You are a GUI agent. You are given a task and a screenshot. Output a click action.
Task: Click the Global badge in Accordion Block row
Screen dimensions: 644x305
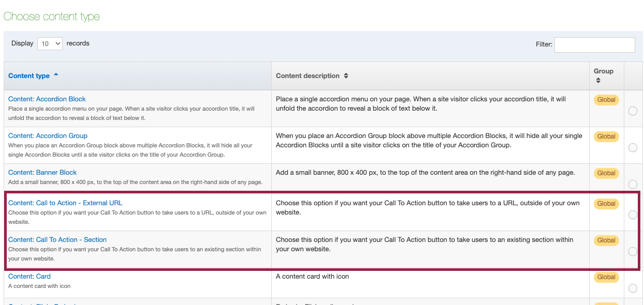pyautogui.click(x=606, y=100)
